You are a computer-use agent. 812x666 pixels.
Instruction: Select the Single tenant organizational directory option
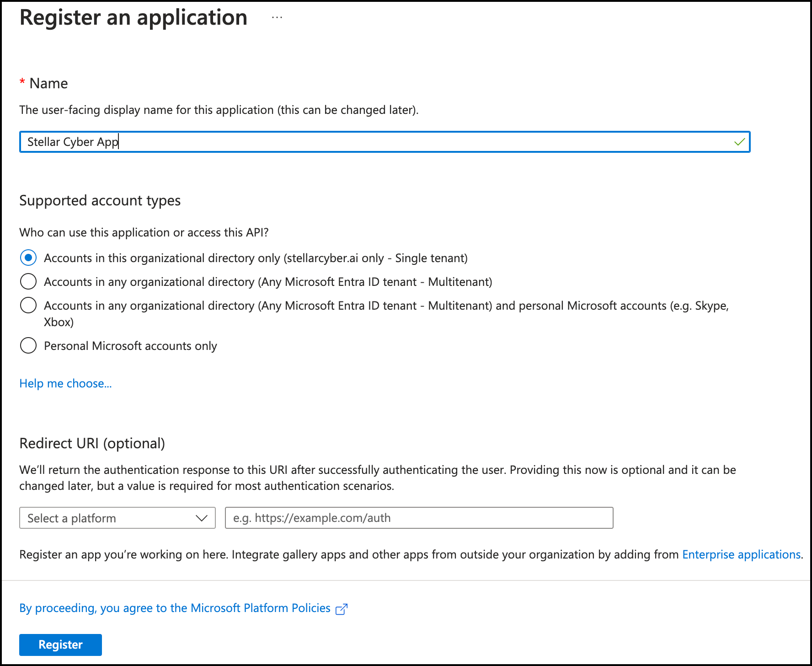tap(28, 258)
